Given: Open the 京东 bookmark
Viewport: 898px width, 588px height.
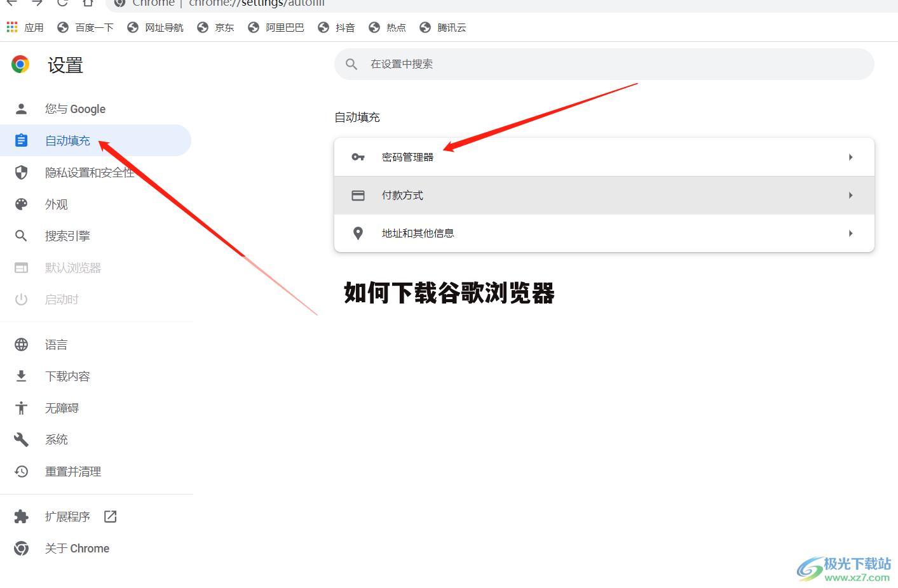Looking at the screenshot, I should (215, 27).
